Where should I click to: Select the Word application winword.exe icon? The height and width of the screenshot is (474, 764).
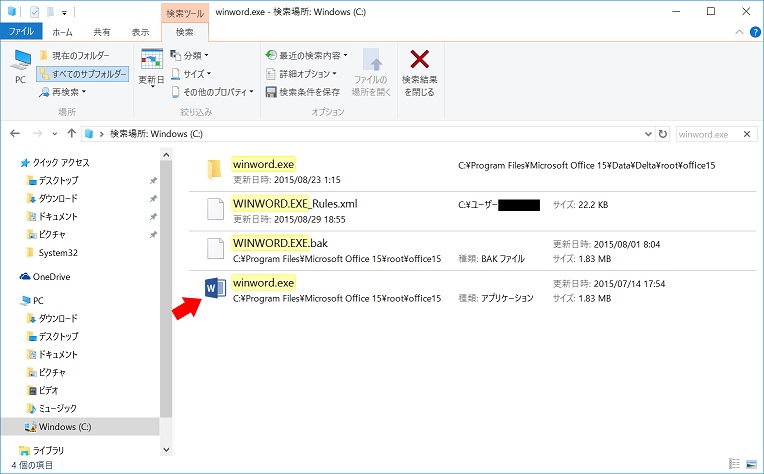pyautogui.click(x=215, y=287)
